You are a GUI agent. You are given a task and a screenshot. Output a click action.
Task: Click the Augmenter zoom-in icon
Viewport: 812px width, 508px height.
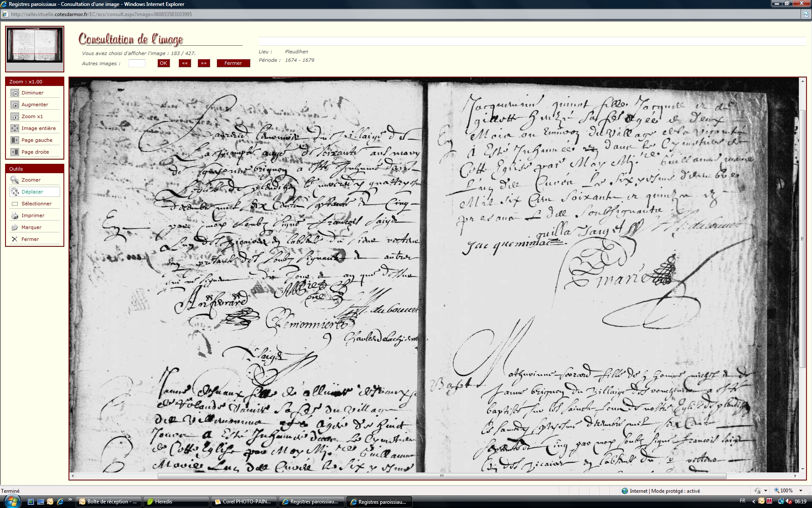(15, 105)
